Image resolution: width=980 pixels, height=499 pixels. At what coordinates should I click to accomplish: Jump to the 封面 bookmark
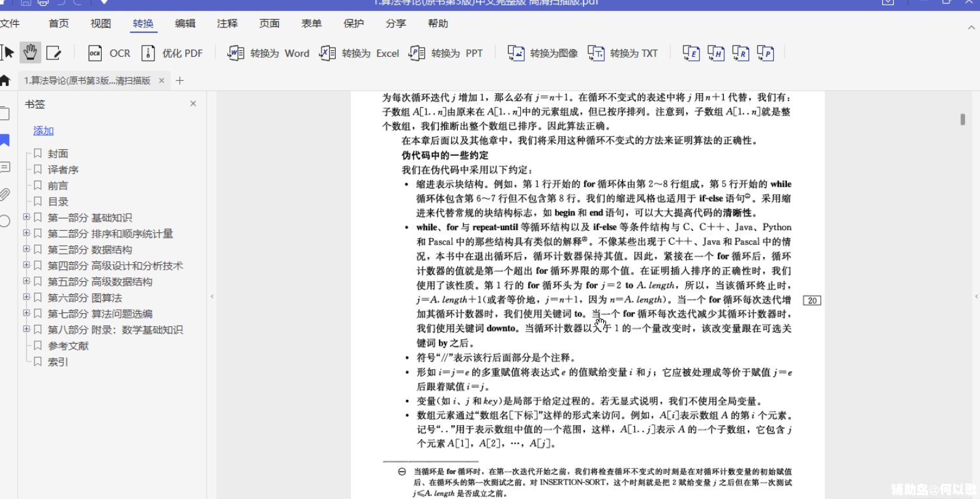point(58,154)
